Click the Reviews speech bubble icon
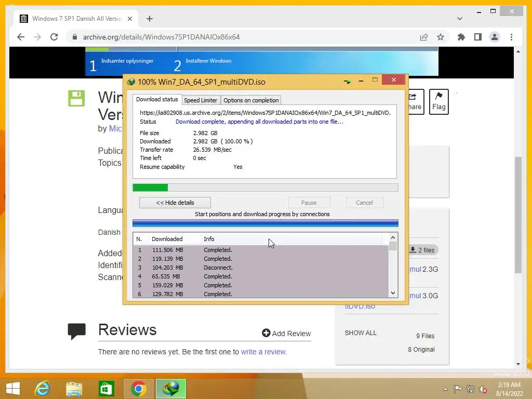The height and width of the screenshot is (399, 532). click(x=77, y=331)
